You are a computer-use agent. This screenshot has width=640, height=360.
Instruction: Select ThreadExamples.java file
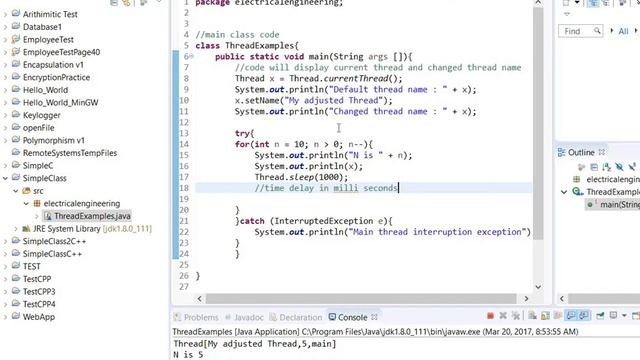(87, 216)
